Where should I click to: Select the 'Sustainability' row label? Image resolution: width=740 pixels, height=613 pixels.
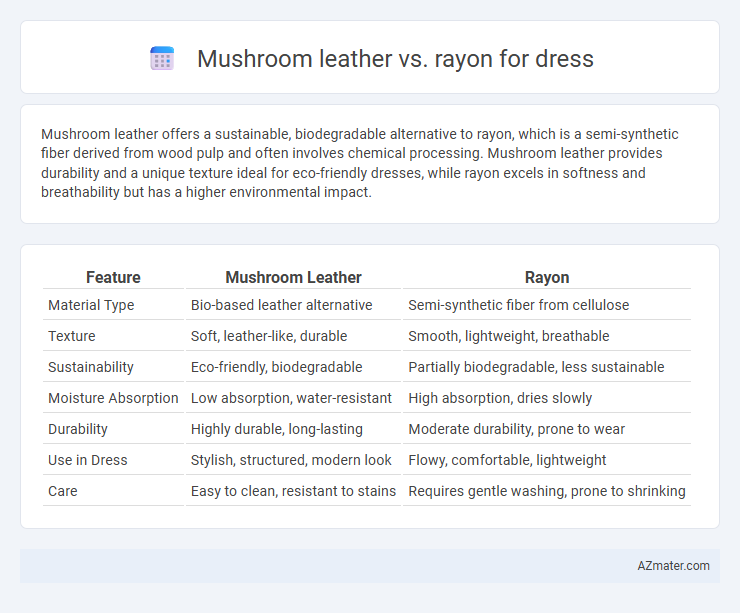(91, 367)
